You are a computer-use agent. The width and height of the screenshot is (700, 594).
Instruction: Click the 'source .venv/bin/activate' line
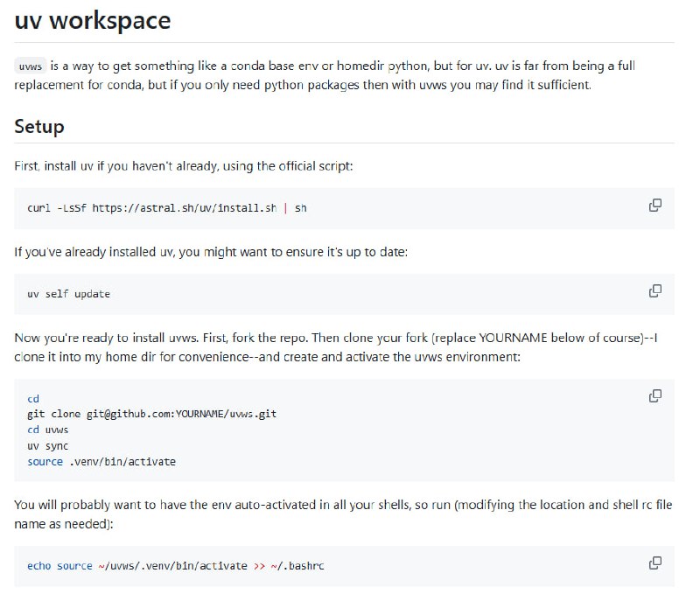[101, 461]
